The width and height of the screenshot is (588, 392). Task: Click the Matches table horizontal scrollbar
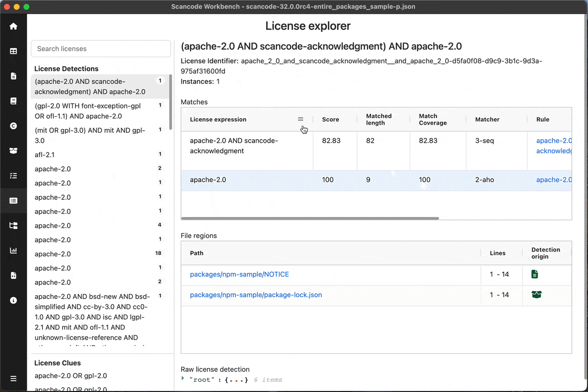click(310, 218)
